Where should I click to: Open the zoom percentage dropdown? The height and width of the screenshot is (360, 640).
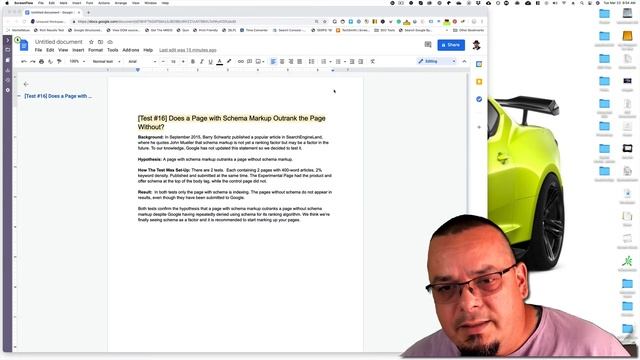[x=77, y=61]
